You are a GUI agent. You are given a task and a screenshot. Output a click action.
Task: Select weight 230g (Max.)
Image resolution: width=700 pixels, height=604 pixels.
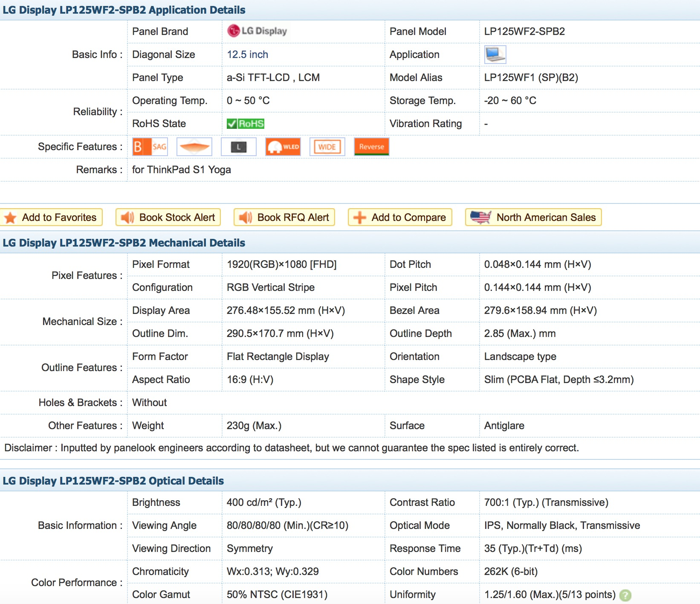click(x=254, y=426)
